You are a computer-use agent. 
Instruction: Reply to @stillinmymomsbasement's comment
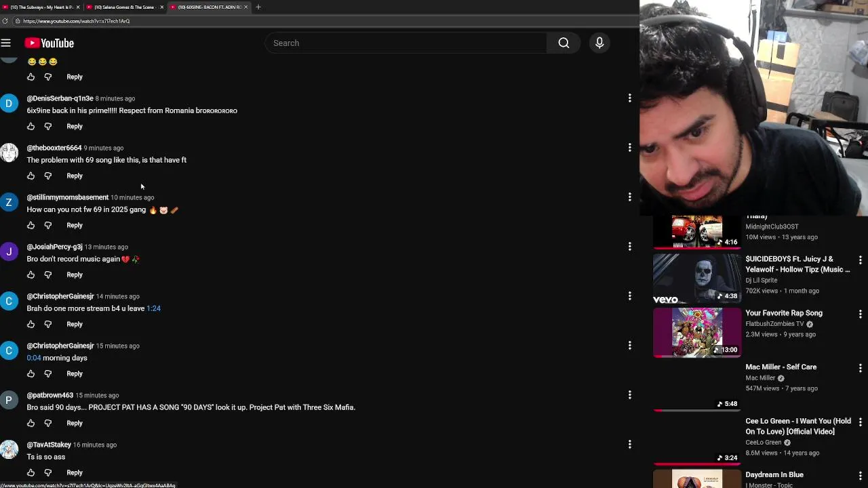[x=75, y=225]
